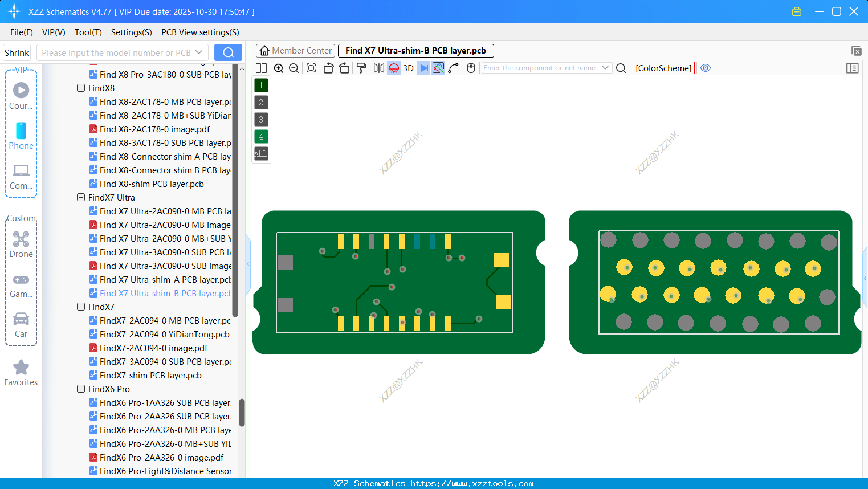The height and width of the screenshot is (489, 868).
Task: Select the Phone category
Action: pos(21,136)
